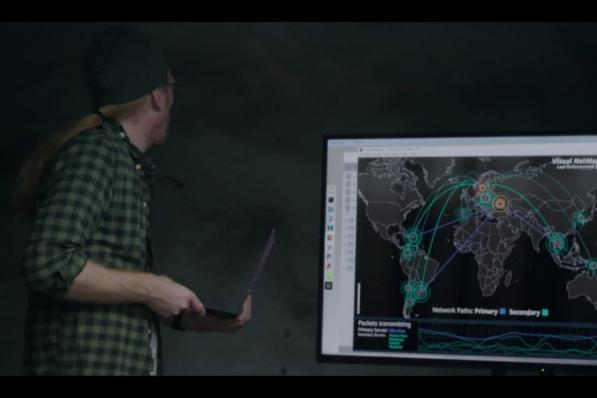The image size is (597, 398).
Task: Select the teal node over Southeast Asia
Action: [x=556, y=244]
